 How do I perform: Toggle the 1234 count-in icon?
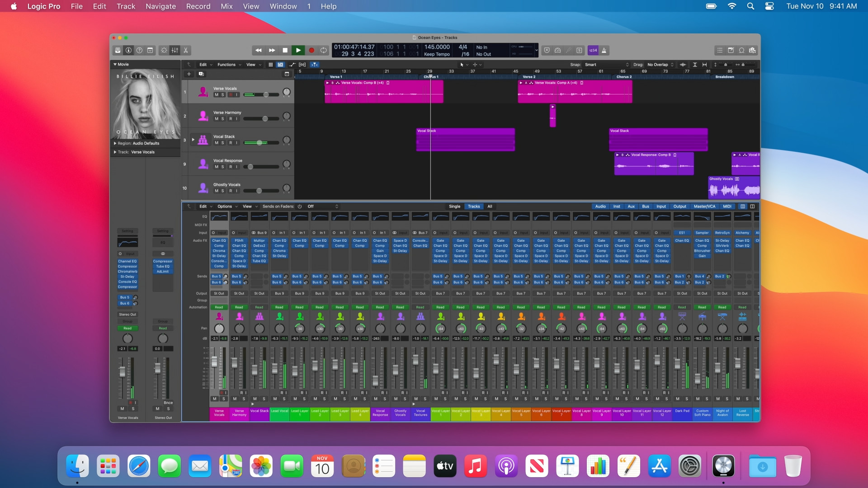pyautogui.click(x=593, y=51)
